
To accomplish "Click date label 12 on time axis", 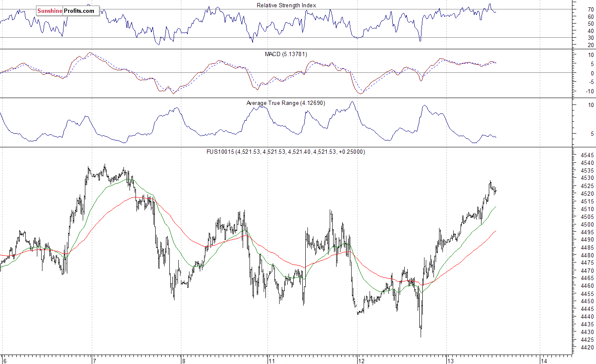I will (361, 361).
